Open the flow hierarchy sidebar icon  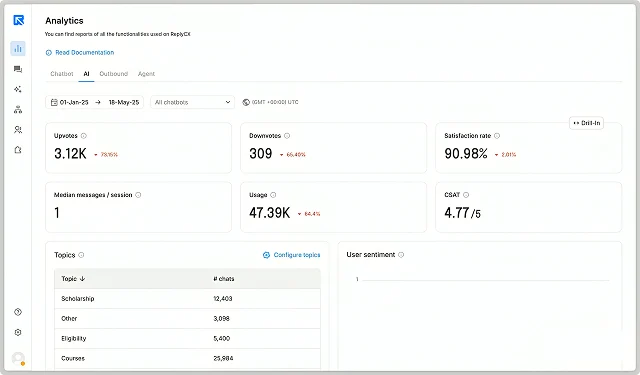pyautogui.click(x=18, y=109)
